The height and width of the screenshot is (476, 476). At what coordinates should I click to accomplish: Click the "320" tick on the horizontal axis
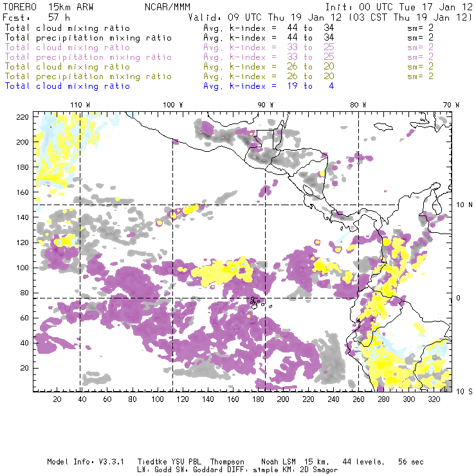[434, 399]
